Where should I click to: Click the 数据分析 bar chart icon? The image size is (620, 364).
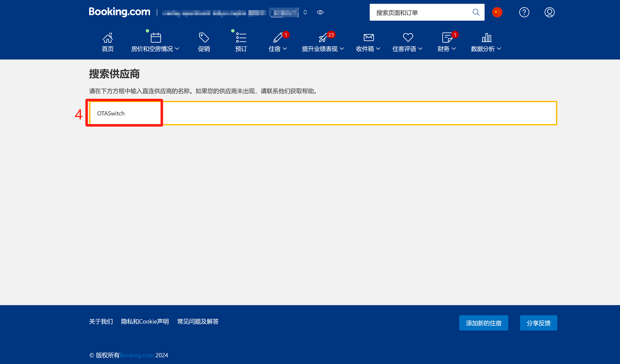[x=486, y=38]
